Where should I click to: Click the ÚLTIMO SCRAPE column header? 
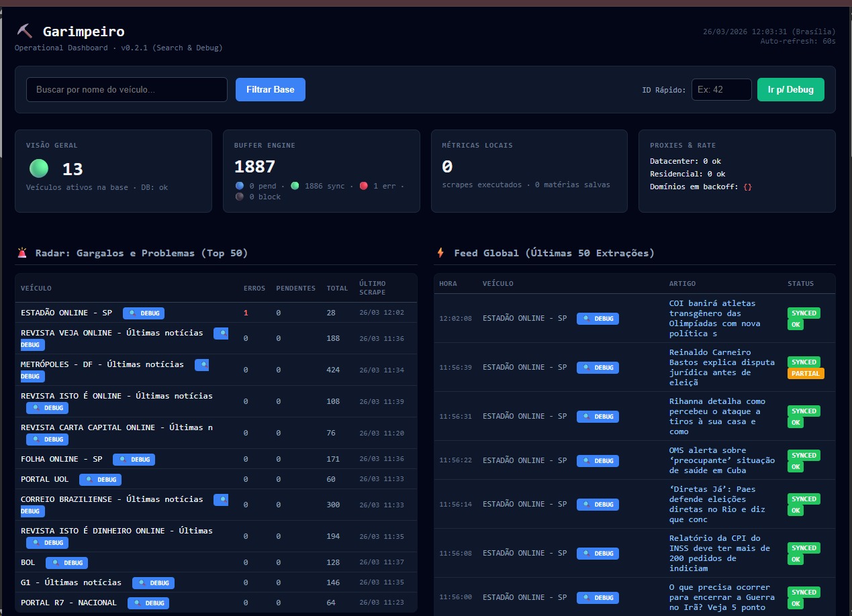(x=373, y=289)
